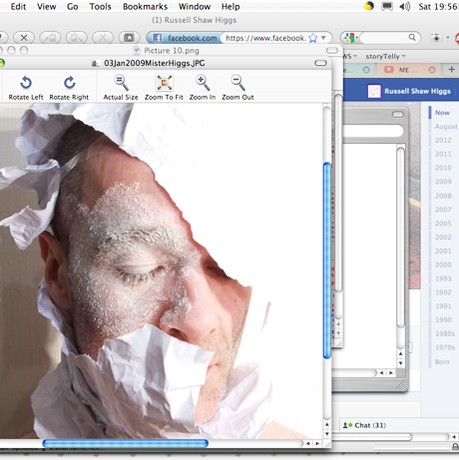The width and height of the screenshot is (459, 460).
Task: Click the Russell Shaw Higgs profile link
Action: pos(417,91)
